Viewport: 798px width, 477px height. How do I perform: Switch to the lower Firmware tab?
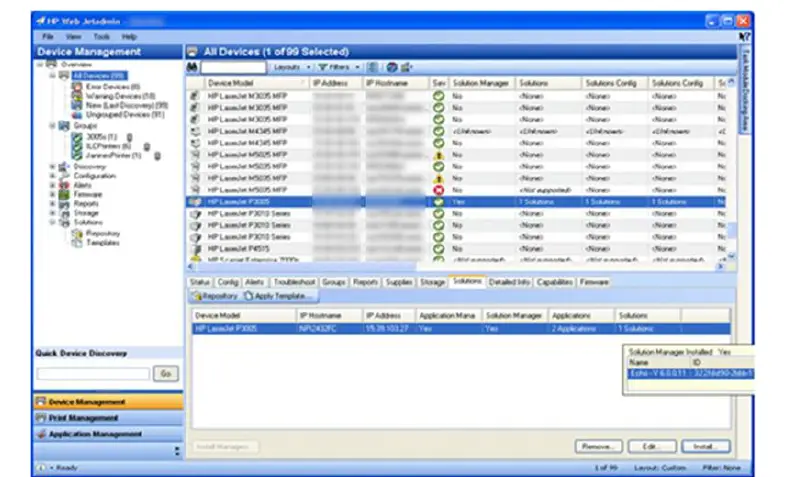594,282
